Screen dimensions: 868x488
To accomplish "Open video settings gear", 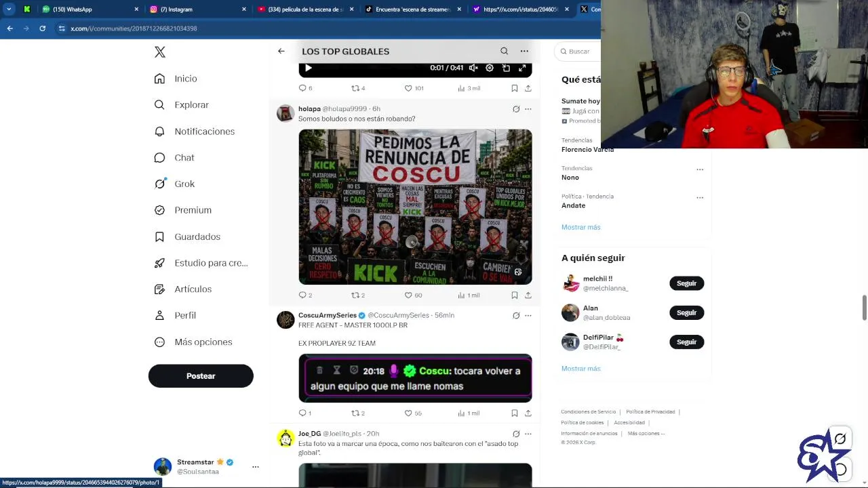I will click(490, 68).
